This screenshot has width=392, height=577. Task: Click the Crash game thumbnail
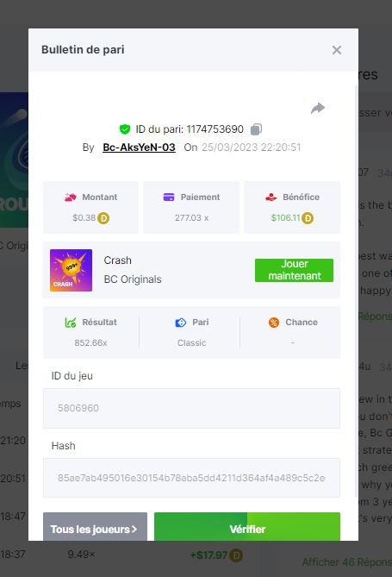(71, 270)
